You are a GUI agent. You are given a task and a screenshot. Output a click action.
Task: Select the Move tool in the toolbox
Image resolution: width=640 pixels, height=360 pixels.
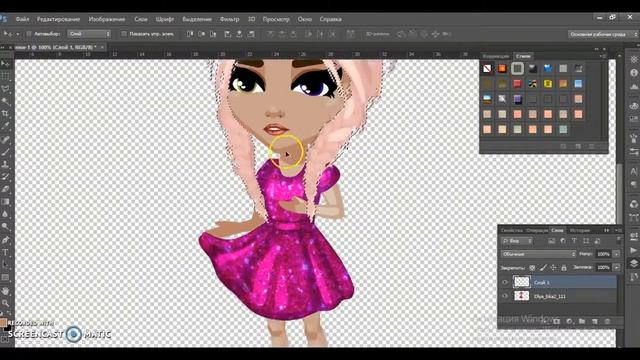(x=5, y=64)
